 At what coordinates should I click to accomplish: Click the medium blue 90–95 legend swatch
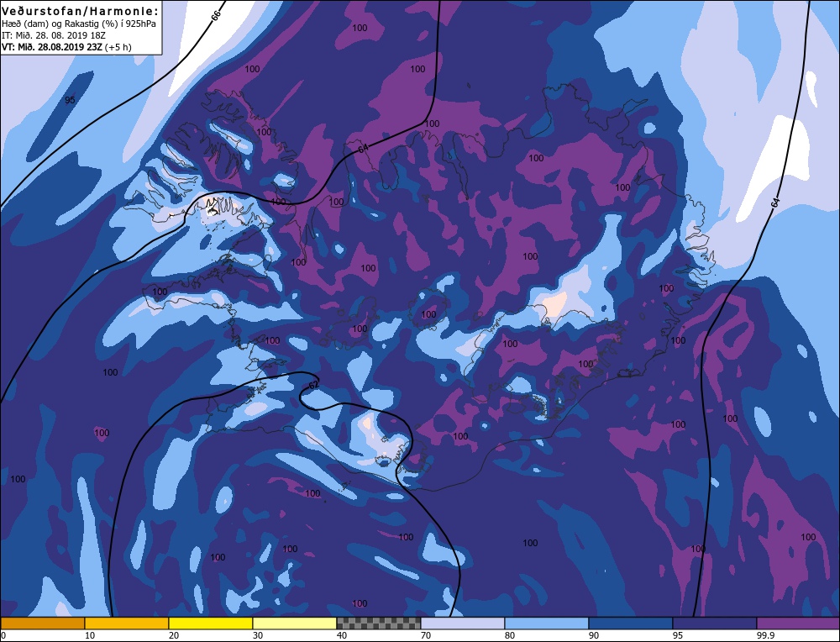coord(631,624)
